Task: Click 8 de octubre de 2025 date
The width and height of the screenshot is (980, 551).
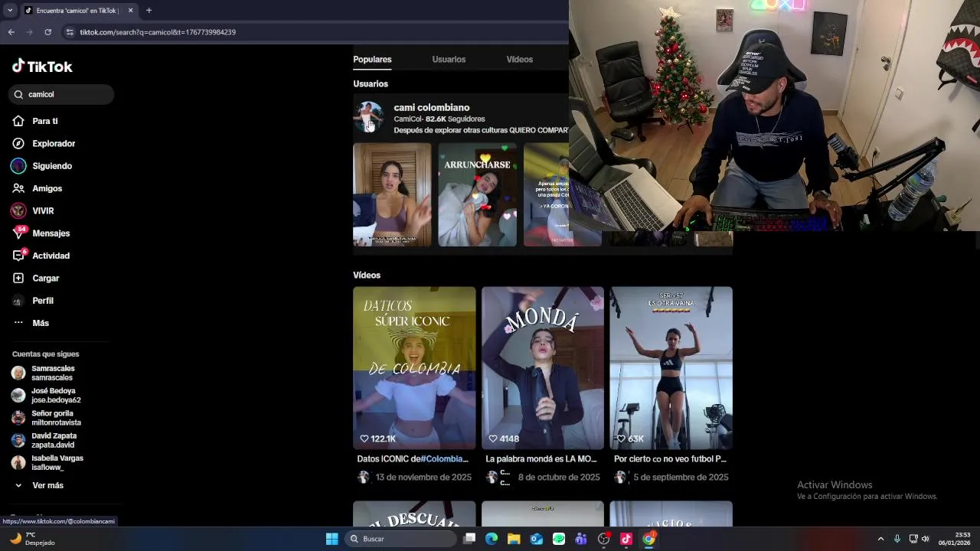Action: pyautogui.click(x=559, y=477)
